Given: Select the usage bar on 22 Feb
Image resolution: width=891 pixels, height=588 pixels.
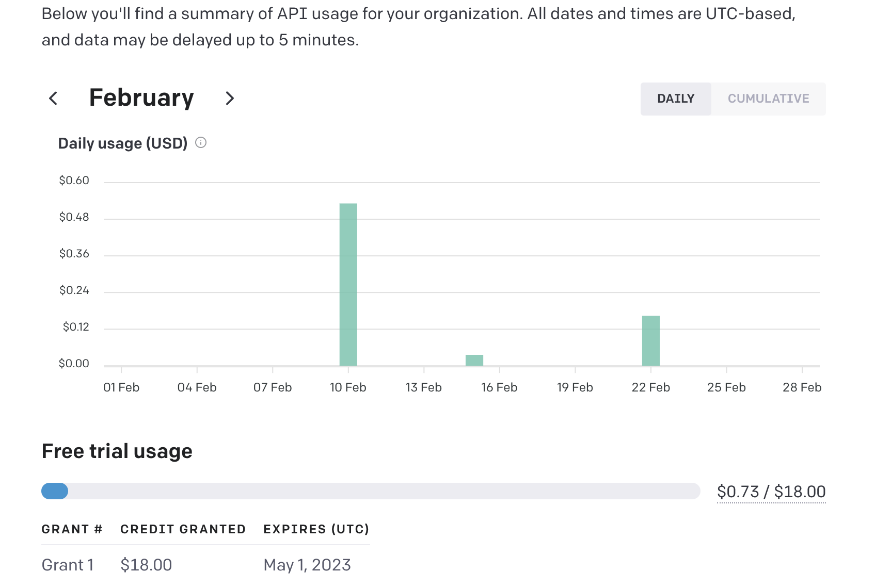Looking at the screenshot, I should [650, 340].
